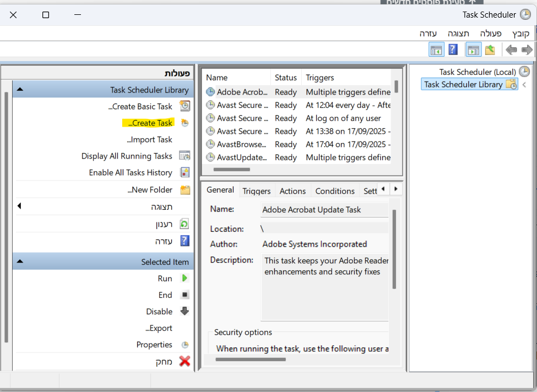The image size is (537, 392).
Task: Open the Conditions tab
Action: [x=335, y=191]
